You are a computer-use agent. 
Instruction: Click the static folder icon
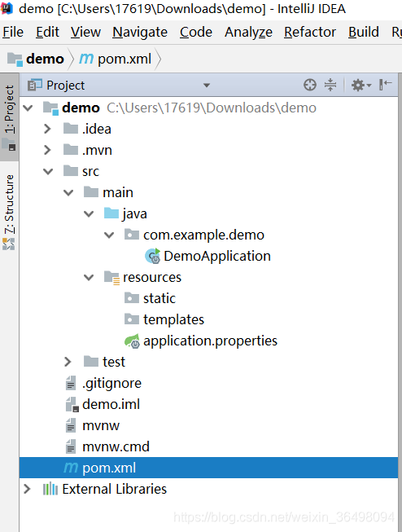point(132,298)
